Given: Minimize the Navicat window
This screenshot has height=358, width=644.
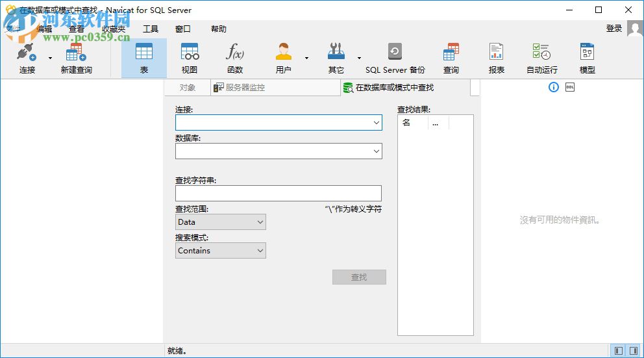Looking at the screenshot, I should tap(569, 10).
